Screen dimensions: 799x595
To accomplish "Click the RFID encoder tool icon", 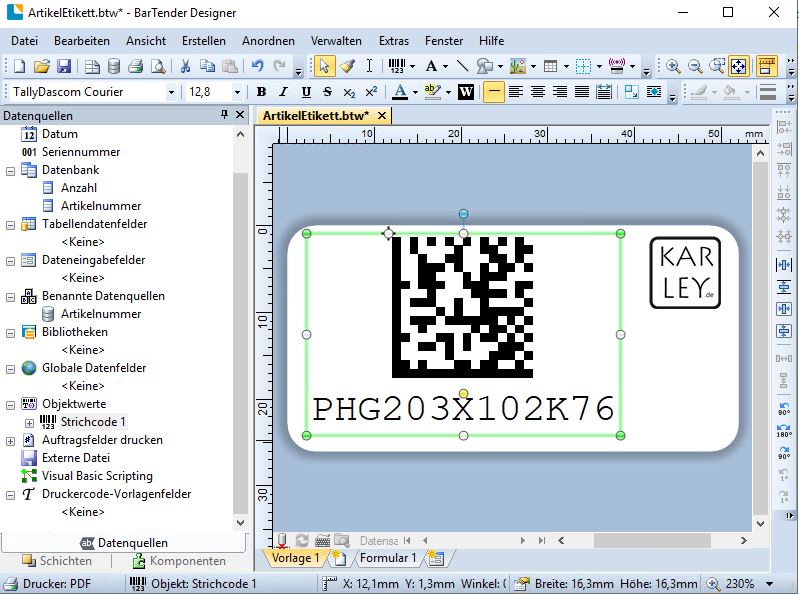I will click(617, 66).
